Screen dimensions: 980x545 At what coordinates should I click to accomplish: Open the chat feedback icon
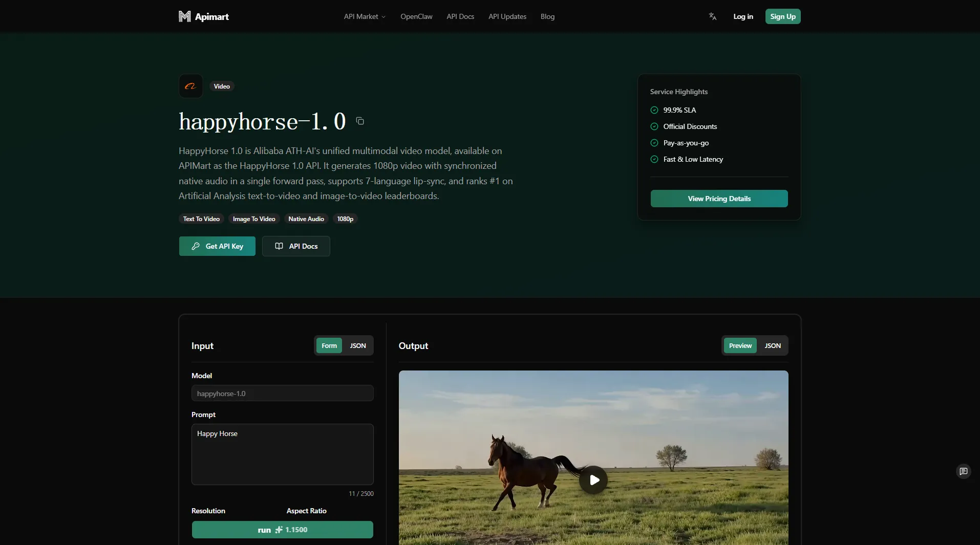963,471
